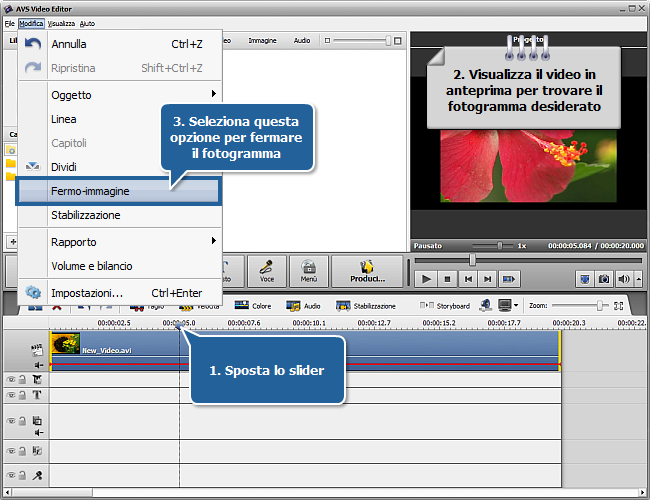Toggle visibility of the video effects track
The height and width of the screenshot is (500, 650).
pos(11,379)
